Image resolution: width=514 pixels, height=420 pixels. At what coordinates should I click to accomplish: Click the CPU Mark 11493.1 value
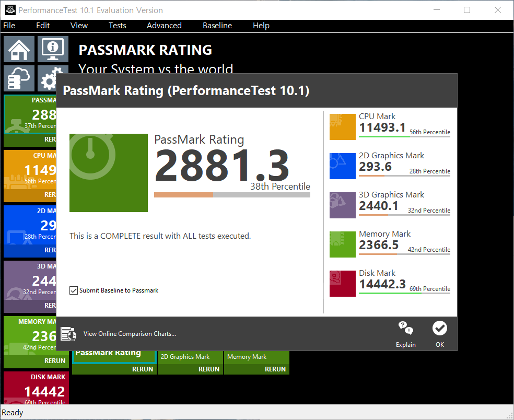(x=382, y=127)
